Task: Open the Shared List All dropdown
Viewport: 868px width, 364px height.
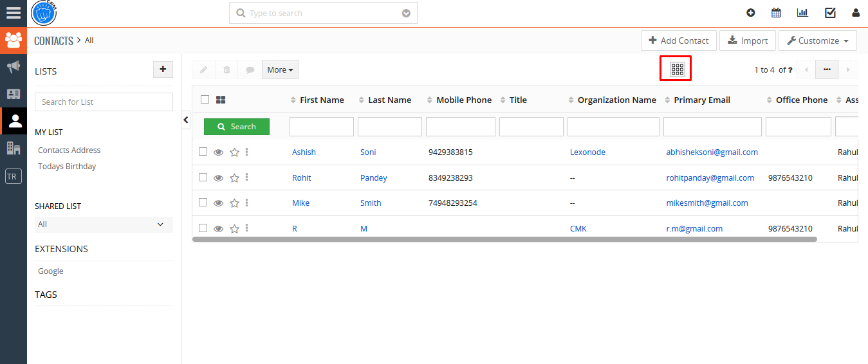Action: 104,224
